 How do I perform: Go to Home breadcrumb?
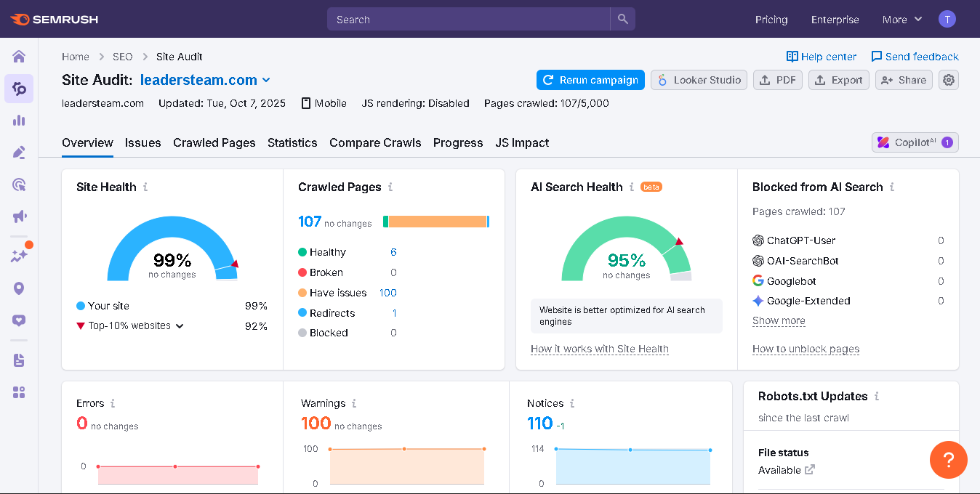point(76,57)
